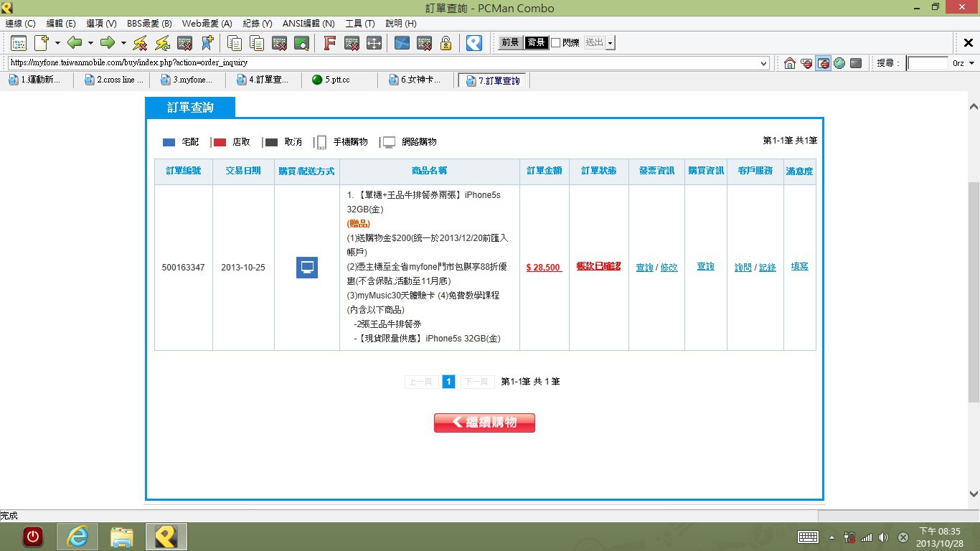
Task: Open the Web最愛 (A) menu
Action: 207,24
